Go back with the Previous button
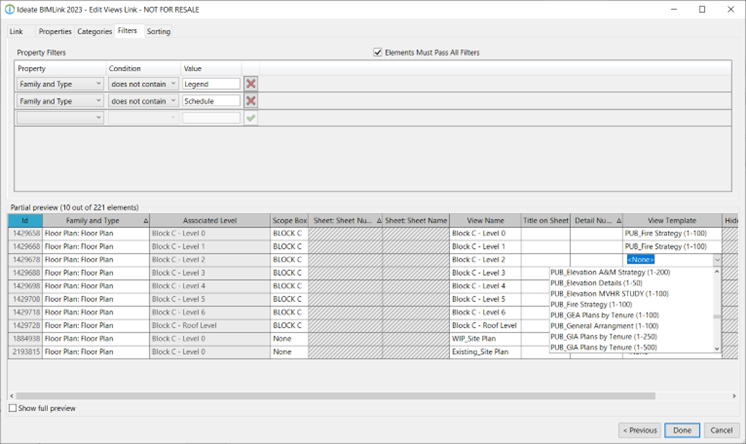This screenshot has width=746, height=444. [x=640, y=430]
